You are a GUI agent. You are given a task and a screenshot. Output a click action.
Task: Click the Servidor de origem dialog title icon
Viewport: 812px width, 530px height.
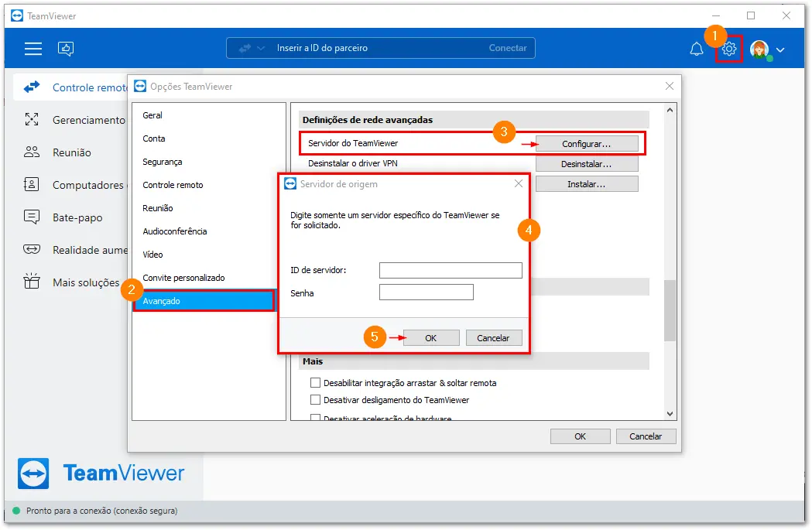point(290,183)
